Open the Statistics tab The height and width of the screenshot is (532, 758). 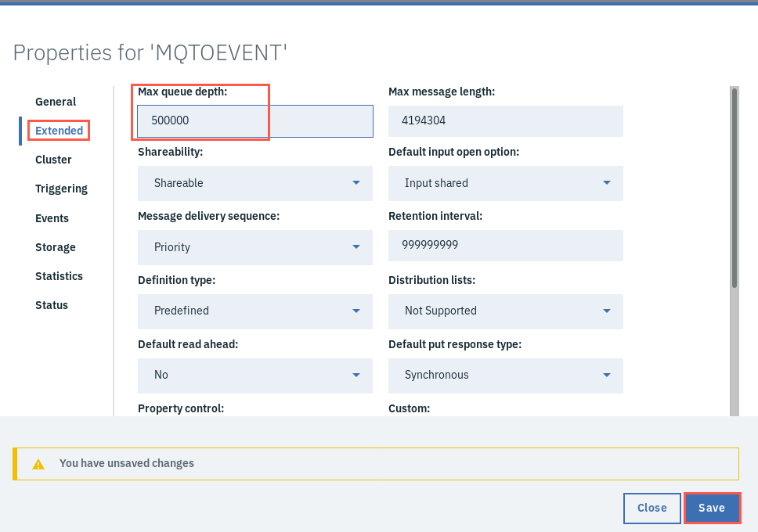coord(59,276)
